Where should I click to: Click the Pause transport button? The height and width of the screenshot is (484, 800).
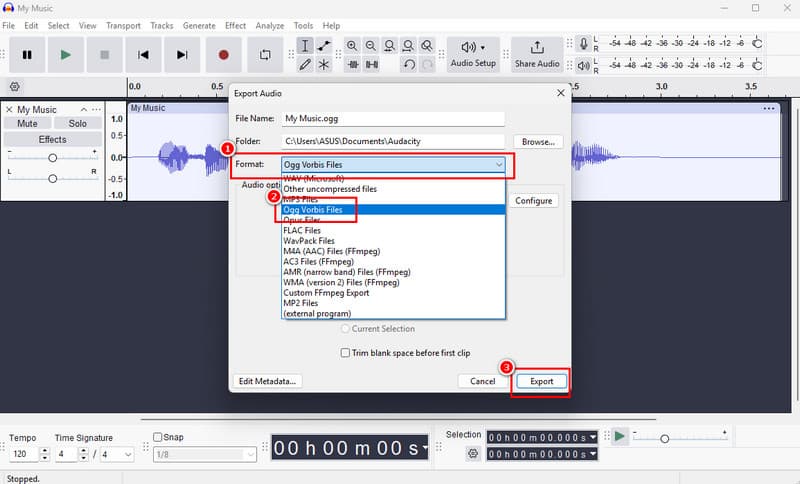(27, 55)
